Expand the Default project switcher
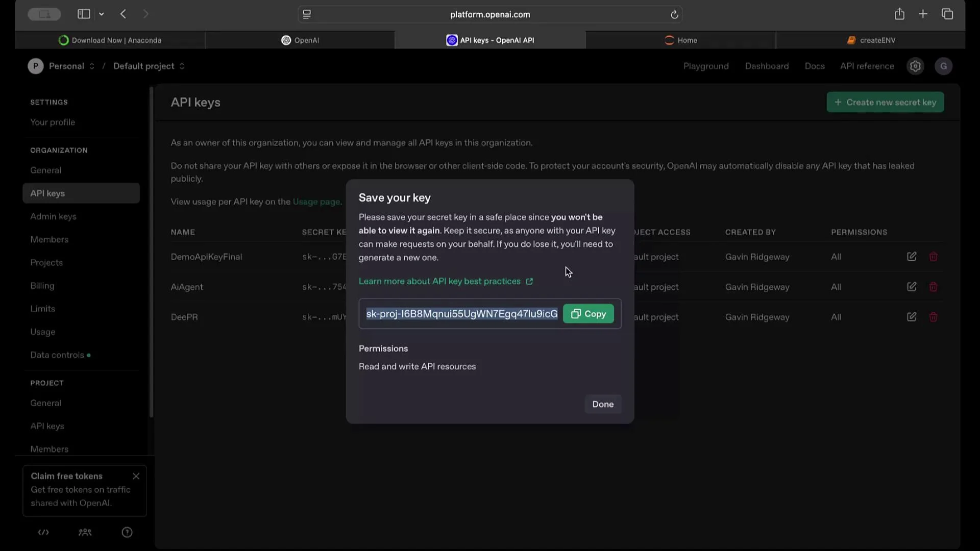This screenshot has width=980, height=551. point(149,66)
